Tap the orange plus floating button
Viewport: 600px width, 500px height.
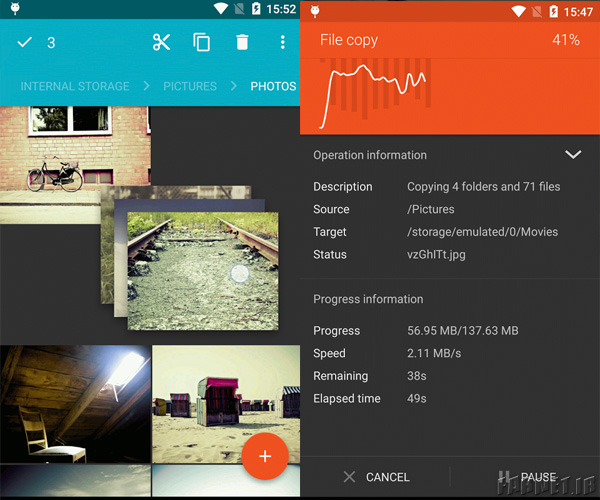click(265, 456)
